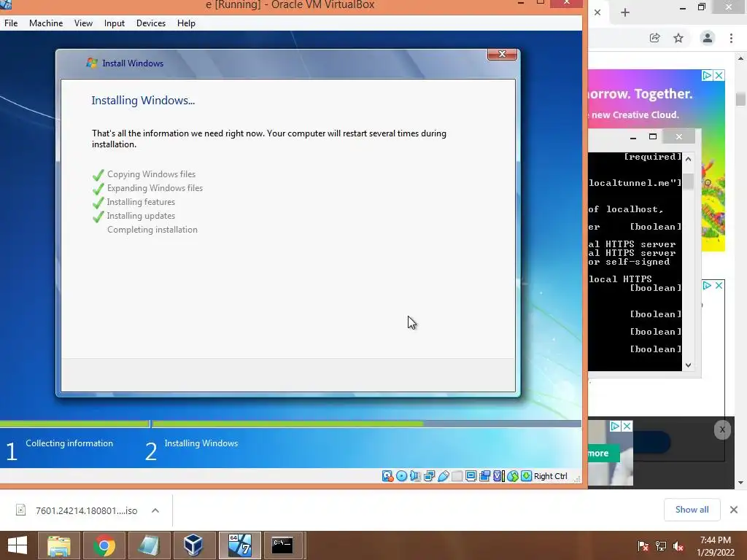Close the Creative Cloud banner ad
747x560 pixels.
point(719,75)
